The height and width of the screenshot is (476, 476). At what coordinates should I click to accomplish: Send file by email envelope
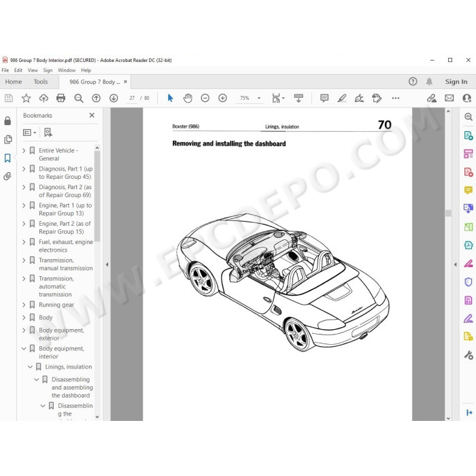(x=449, y=98)
